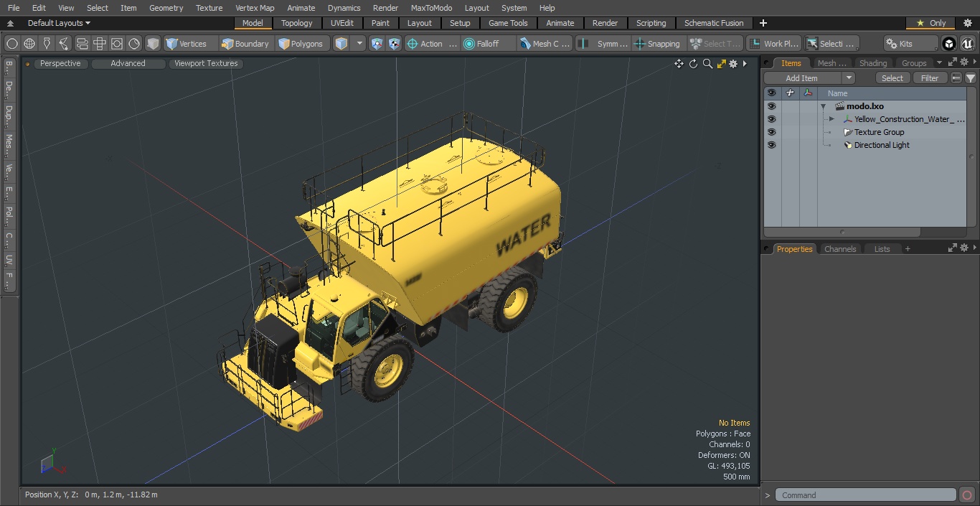Switch to the Schematic Fusion tab

coord(714,23)
